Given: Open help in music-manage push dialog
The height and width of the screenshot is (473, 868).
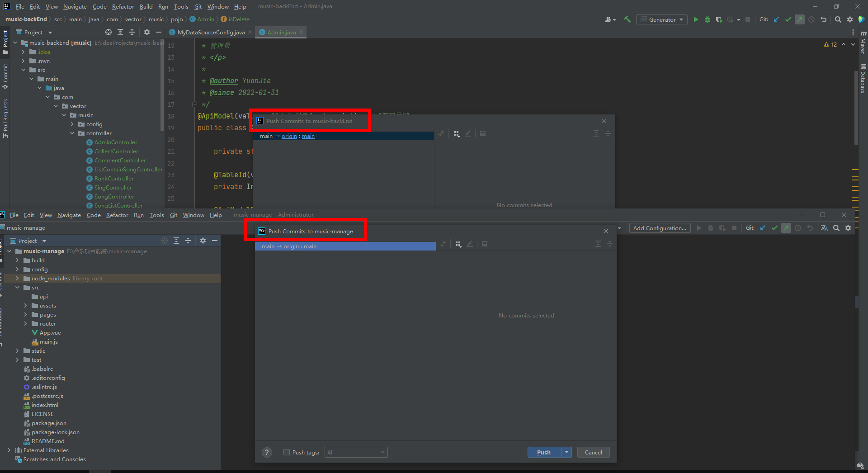Looking at the screenshot, I should coord(267,452).
